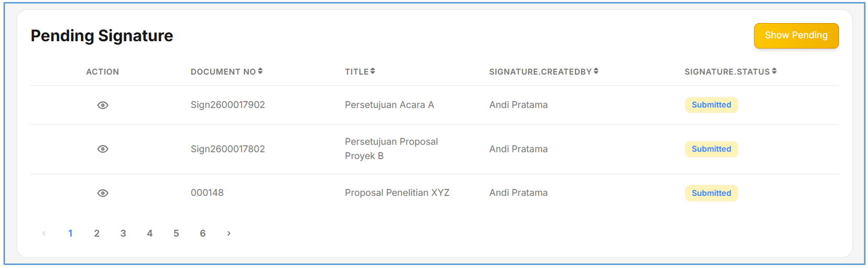Select page 1 in pagination
Viewport: 868px width, 268px height.
coord(71,234)
